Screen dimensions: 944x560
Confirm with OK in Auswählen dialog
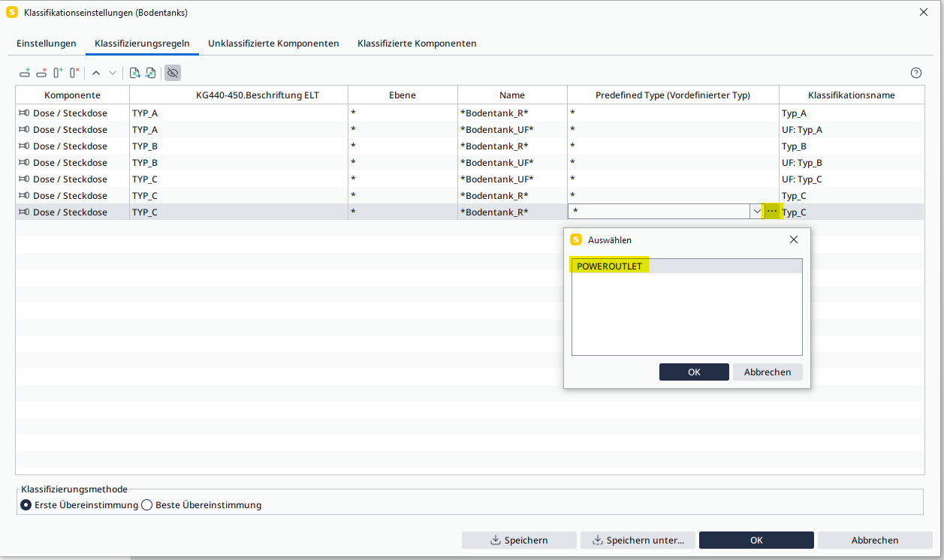[x=694, y=372]
